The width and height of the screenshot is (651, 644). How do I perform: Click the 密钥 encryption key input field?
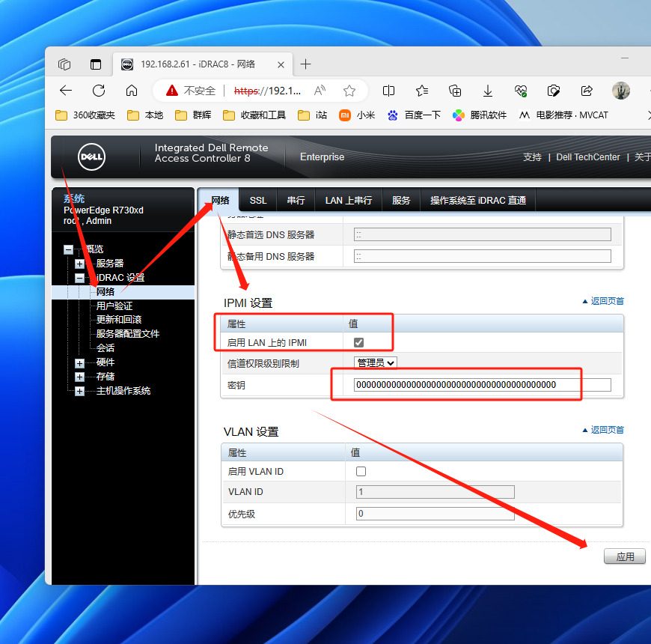pyautogui.click(x=482, y=385)
